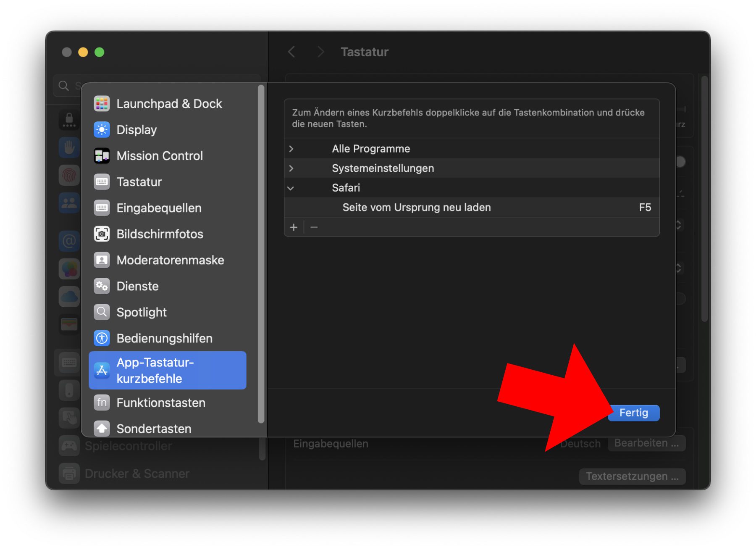Select Eingabequellen in the shortcut list
Viewport: 756px width, 550px height.
(x=159, y=208)
